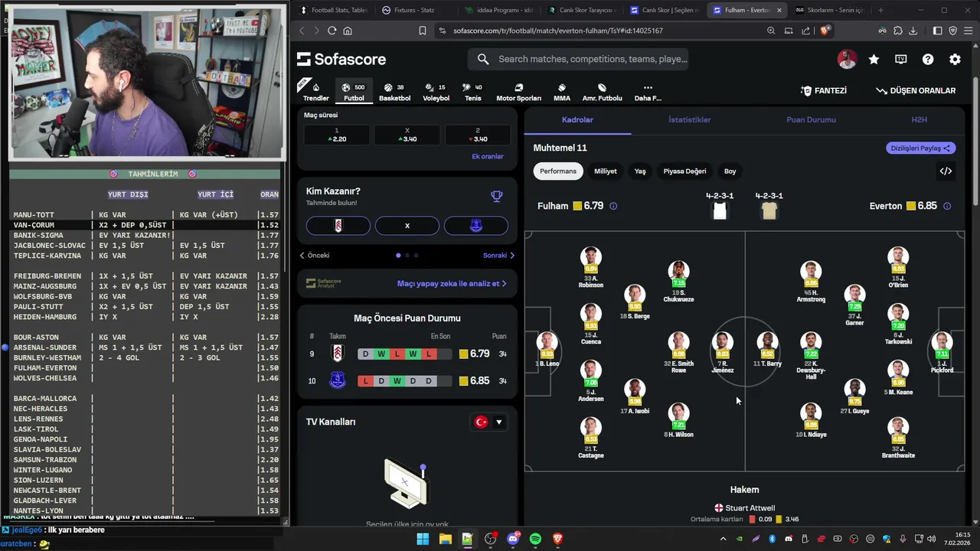Select home win odds 2.20
The width and height of the screenshot is (980, 551).
[x=336, y=135]
